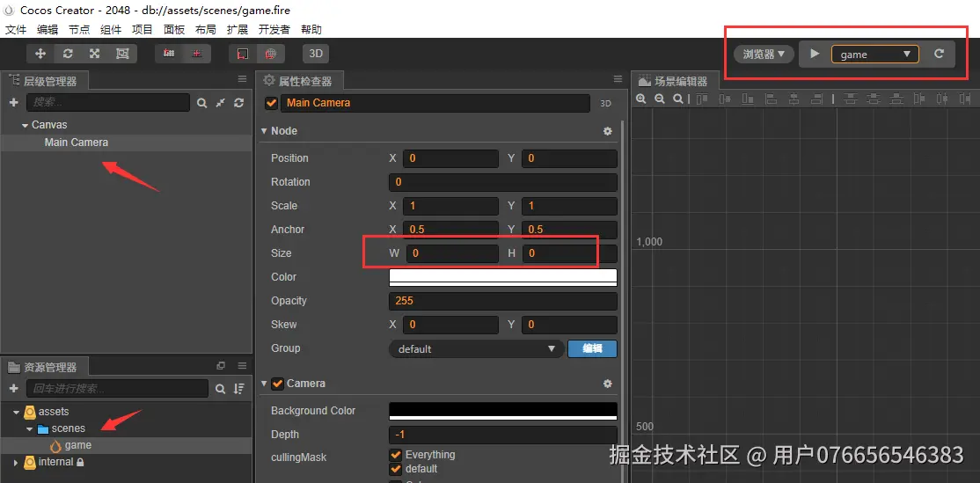Screen dimensions: 980x483
Task: Open the Background Color black swatch
Action: (503, 411)
